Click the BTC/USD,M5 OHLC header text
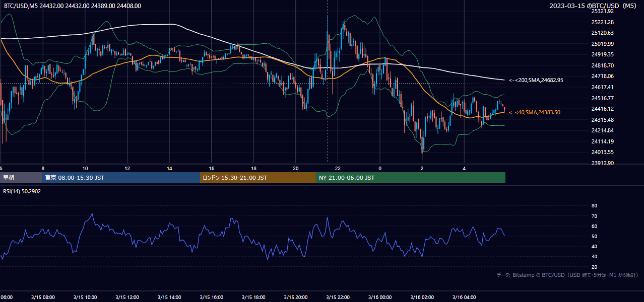 pyautogui.click(x=73, y=6)
